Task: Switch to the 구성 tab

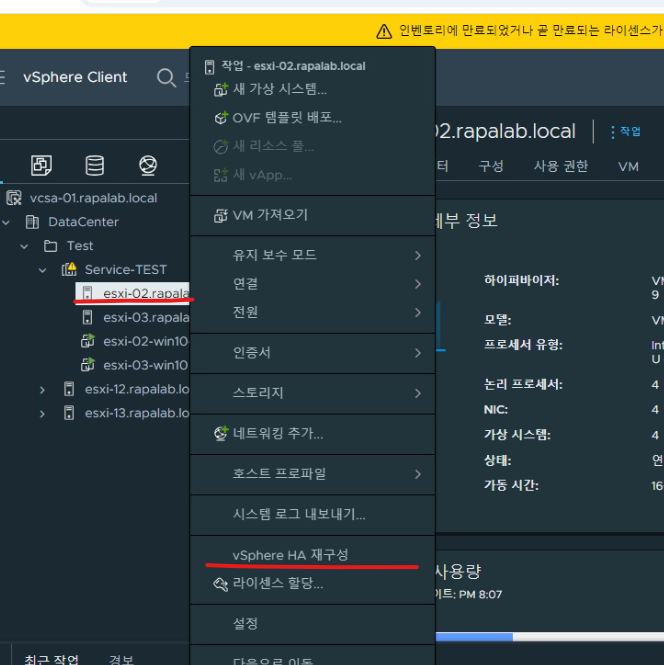Action: (x=491, y=166)
